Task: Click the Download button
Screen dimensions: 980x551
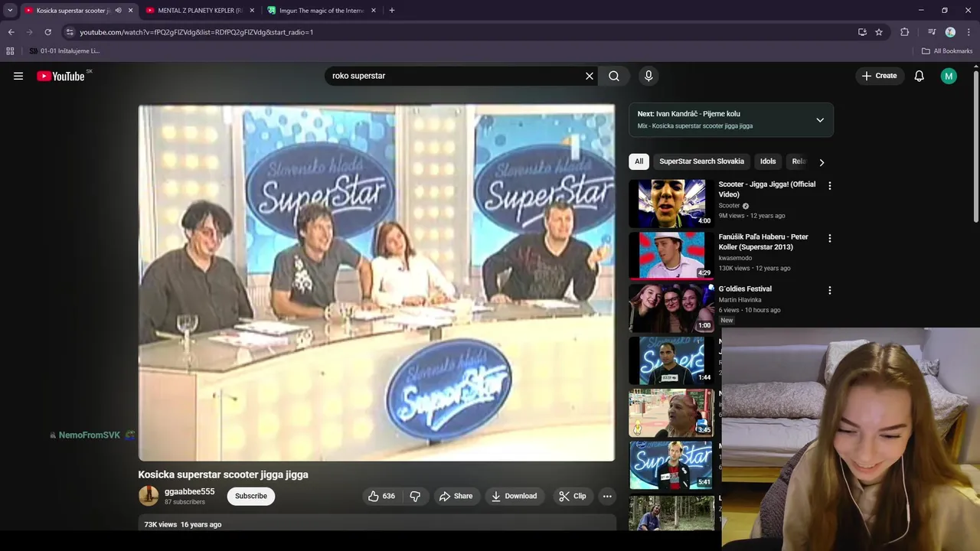Action: [514, 496]
